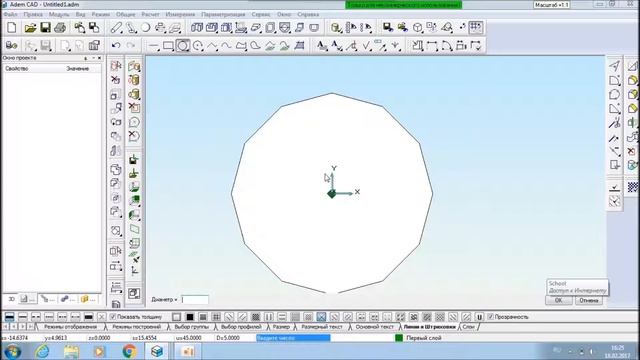The width and height of the screenshot is (640, 360).
Task: Select the ellipse arc circle tool
Action: 198,46
